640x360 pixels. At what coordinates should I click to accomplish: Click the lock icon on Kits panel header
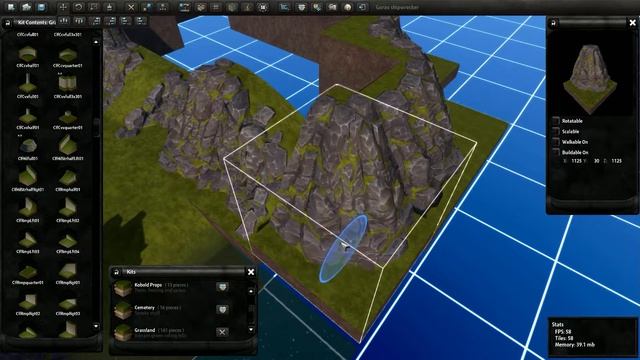tap(117, 272)
